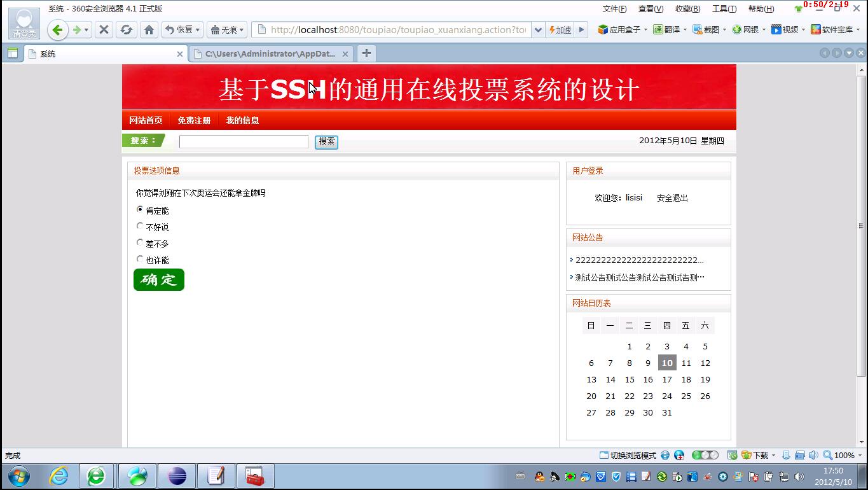Submit vote with green 确定 button
The width and height of the screenshot is (868, 490).
click(159, 279)
